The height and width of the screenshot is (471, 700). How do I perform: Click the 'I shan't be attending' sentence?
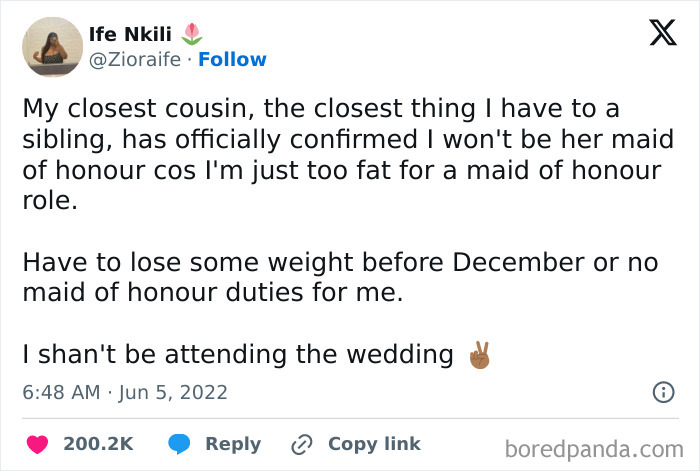coord(238,354)
